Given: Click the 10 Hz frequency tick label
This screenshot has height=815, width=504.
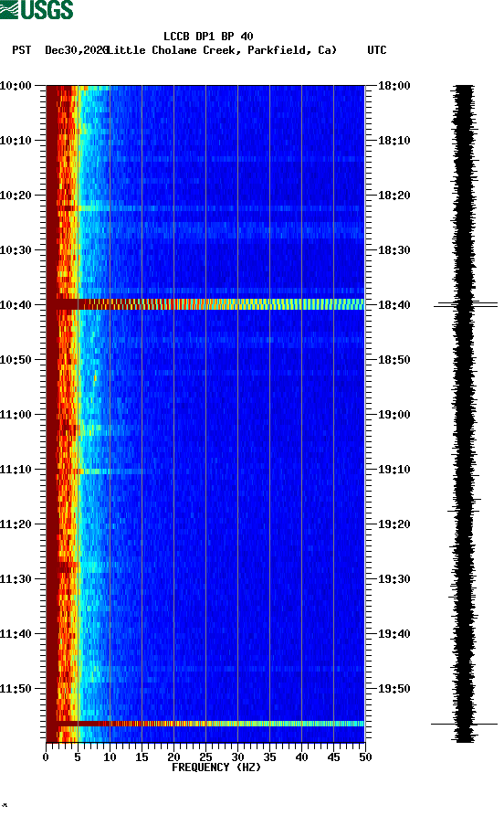Looking at the screenshot, I should (110, 757).
